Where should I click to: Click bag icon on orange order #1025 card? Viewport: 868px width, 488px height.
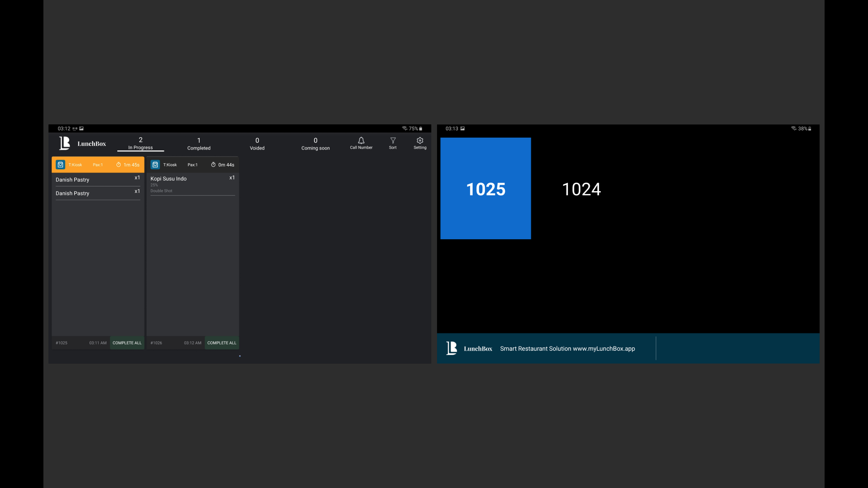pos(60,165)
